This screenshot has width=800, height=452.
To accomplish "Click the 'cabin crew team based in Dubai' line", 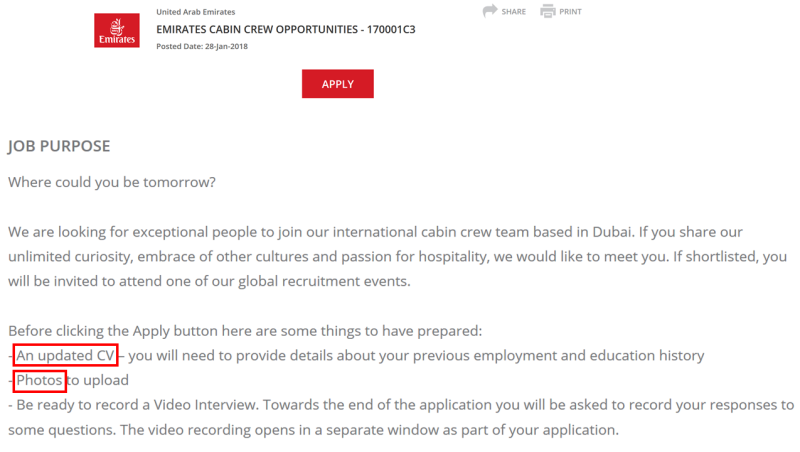I will click(x=375, y=232).
